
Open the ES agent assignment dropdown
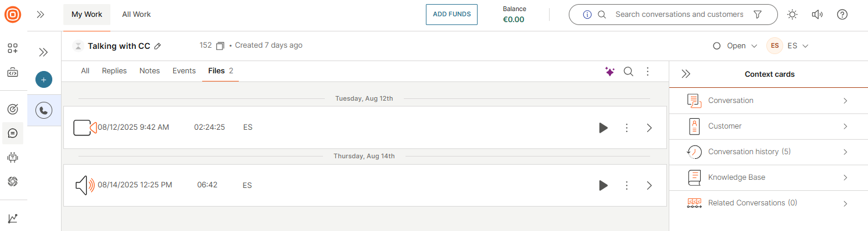point(788,45)
